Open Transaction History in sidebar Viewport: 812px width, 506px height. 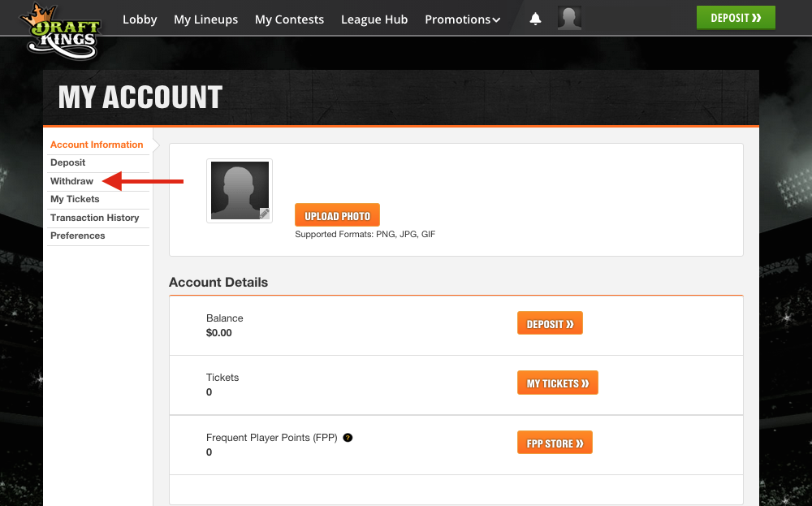pyautogui.click(x=95, y=218)
